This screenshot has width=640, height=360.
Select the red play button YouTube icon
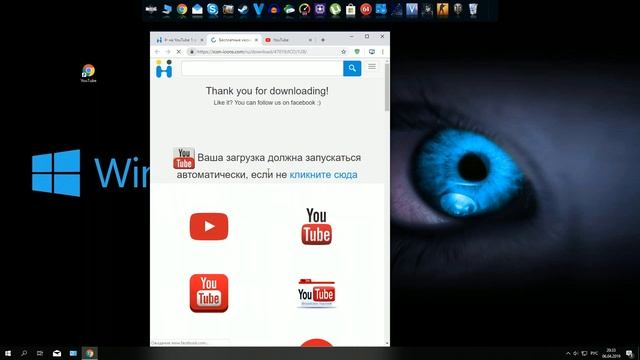pos(209,227)
